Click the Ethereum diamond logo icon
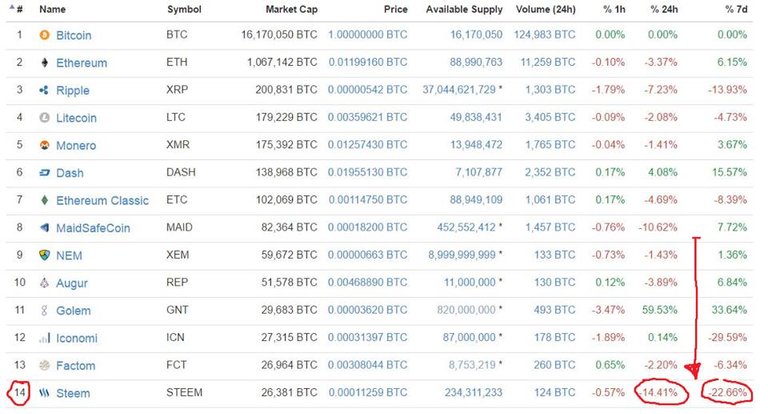This screenshot has width=768, height=414. tap(45, 62)
